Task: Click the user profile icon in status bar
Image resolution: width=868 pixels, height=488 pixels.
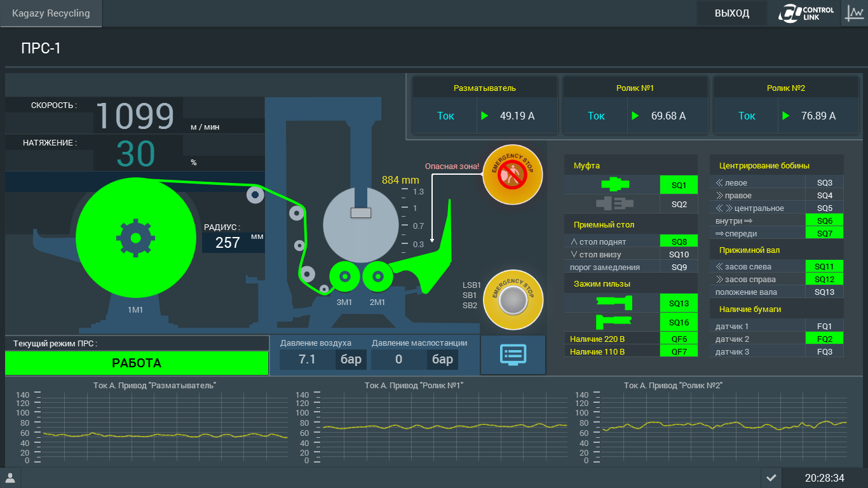Action: tap(10, 478)
